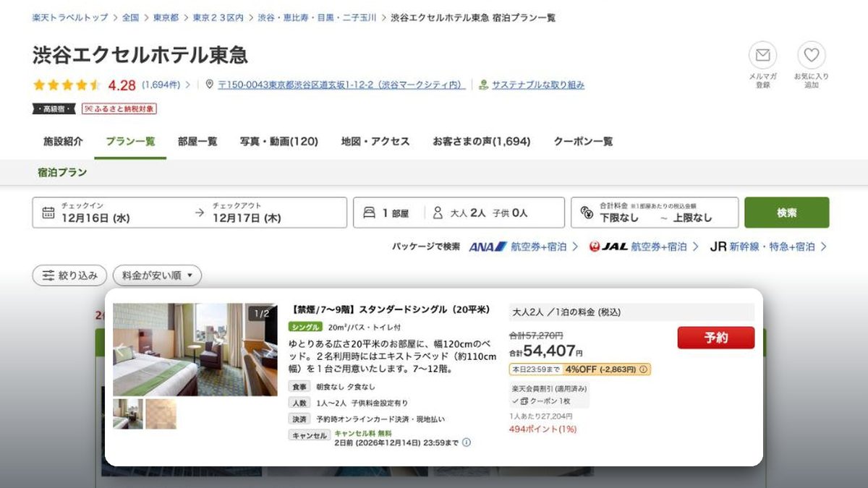Expand review count 1,694件 chevron
Viewport: 868px width, 488px height.
[x=188, y=85]
